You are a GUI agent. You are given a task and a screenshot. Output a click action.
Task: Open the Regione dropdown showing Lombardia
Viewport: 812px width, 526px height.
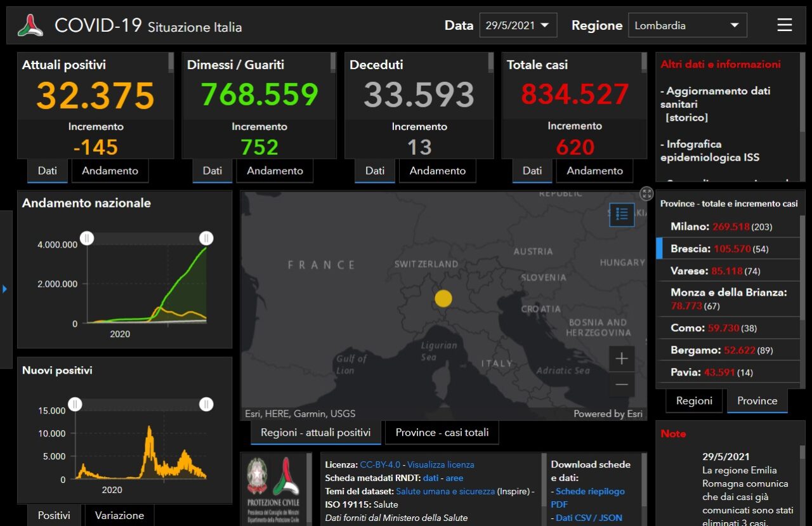(687, 25)
